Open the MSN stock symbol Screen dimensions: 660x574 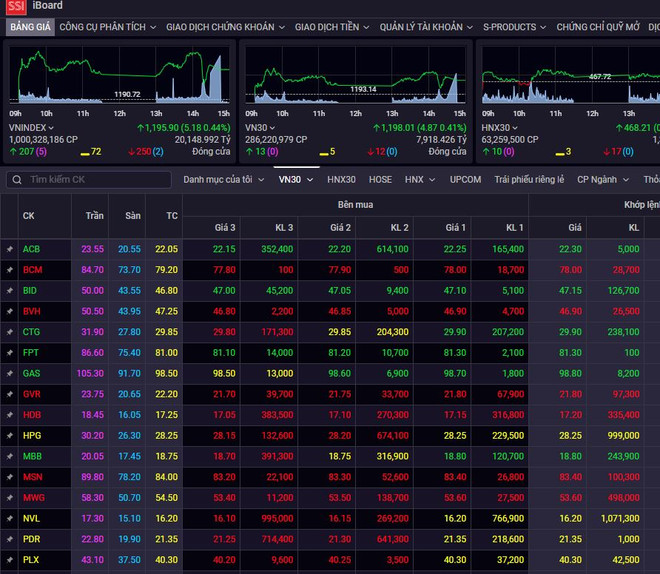32,477
